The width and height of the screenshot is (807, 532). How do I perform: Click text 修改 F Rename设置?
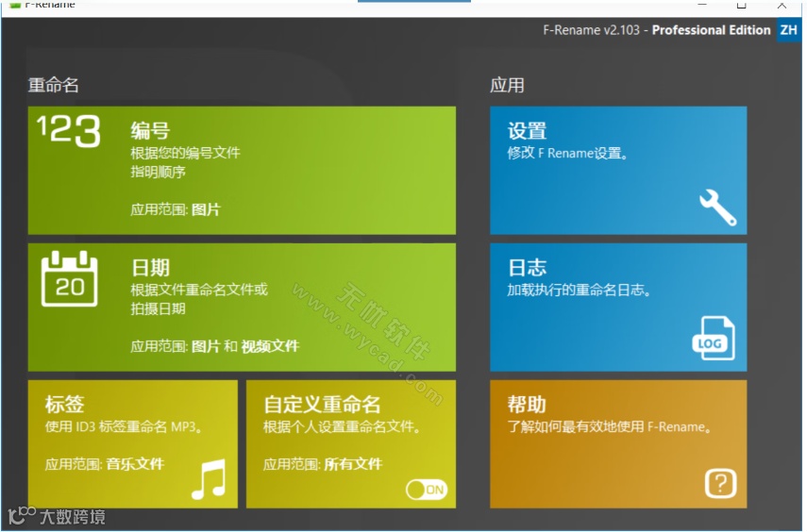point(567,153)
